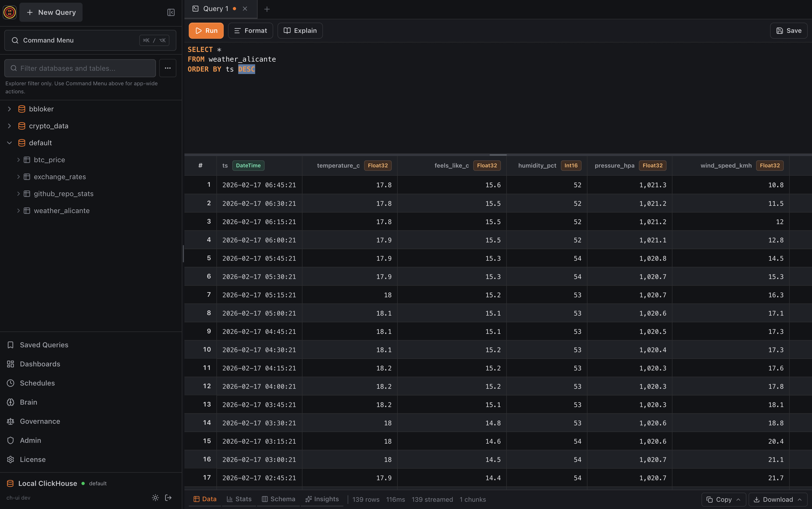Viewport: 812px width, 509px height.
Task: Switch to the Insights tab
Action: 322,499
